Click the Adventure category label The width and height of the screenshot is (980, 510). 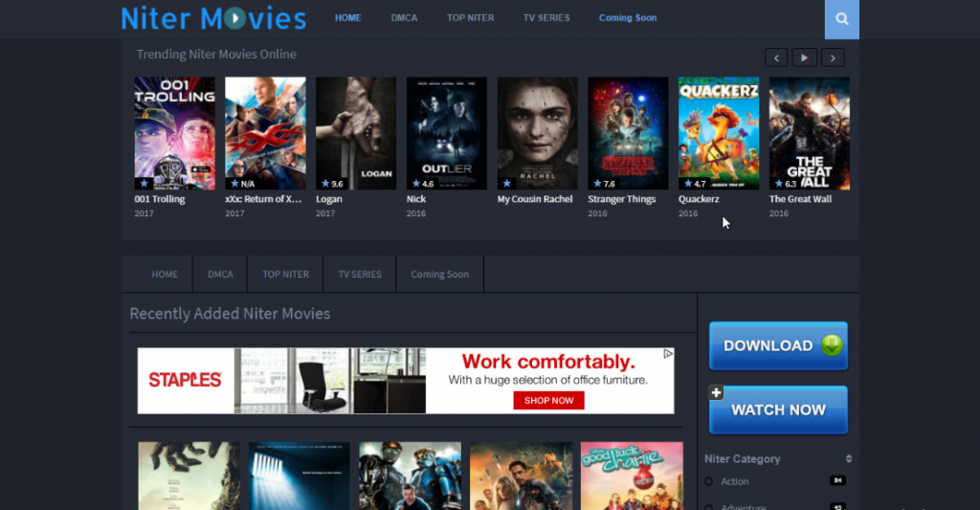coord(743,507)
